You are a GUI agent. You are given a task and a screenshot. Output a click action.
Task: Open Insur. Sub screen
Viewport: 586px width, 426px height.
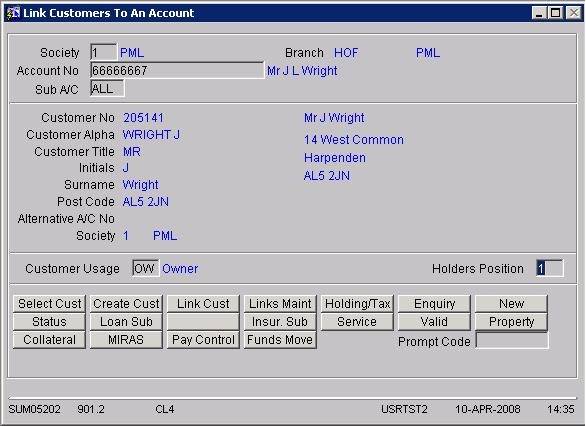[x=280, y=321]
